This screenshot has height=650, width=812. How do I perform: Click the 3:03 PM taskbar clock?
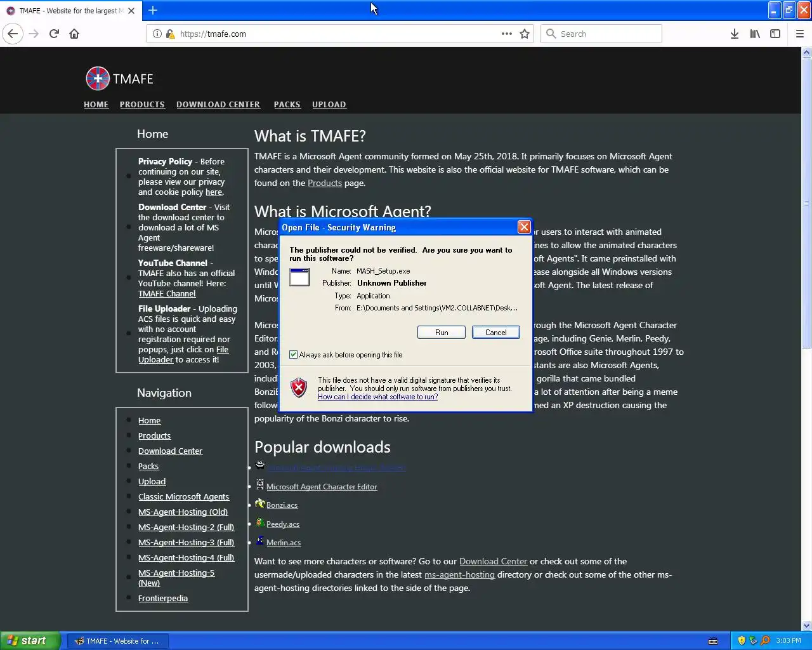pos(789,641)
